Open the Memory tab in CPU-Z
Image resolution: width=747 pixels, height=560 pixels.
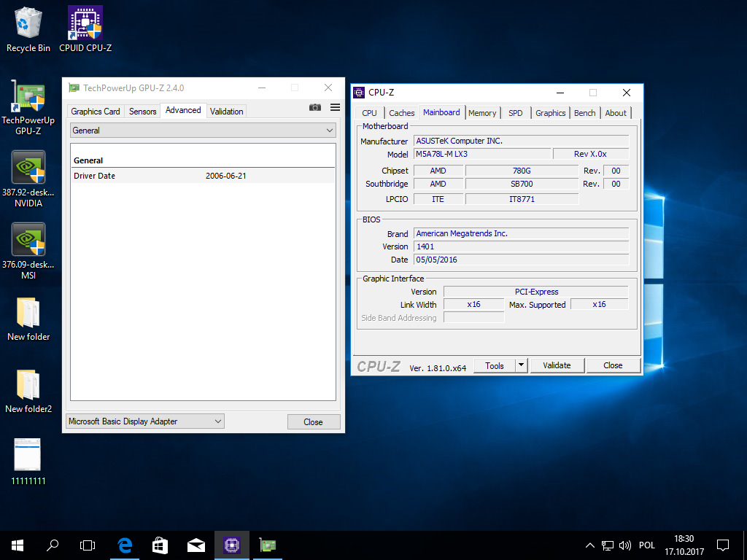pyautogui.click(x=482, y=113)
